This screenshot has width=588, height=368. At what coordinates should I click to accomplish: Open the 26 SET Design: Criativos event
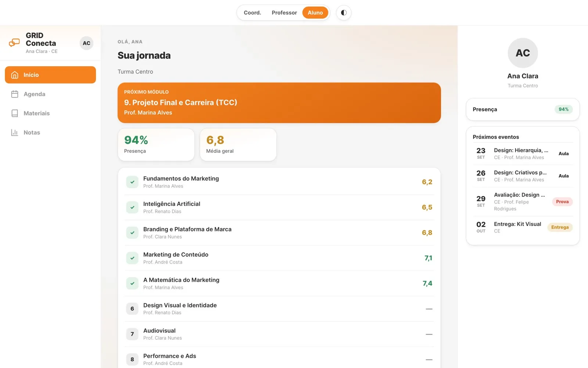point(523,176)
